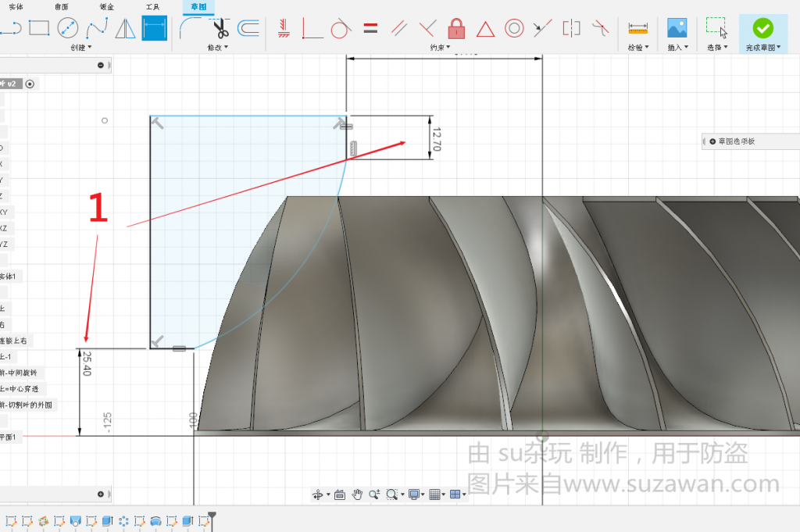This screenshot has width=800, height=532.
Task: Apply the Fix/Unfix lock constraint
Action: coord(456,28)
